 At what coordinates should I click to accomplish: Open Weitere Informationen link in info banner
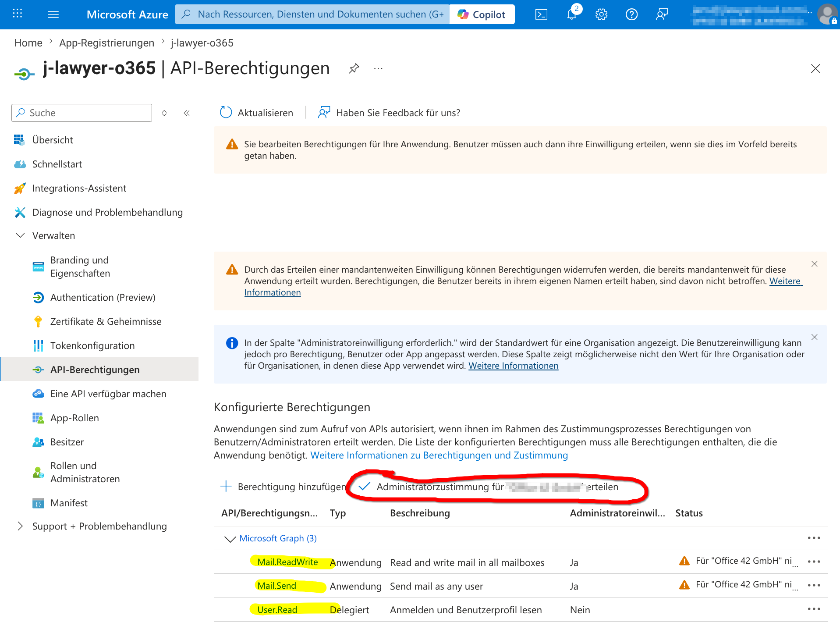(x=513, y=366)
